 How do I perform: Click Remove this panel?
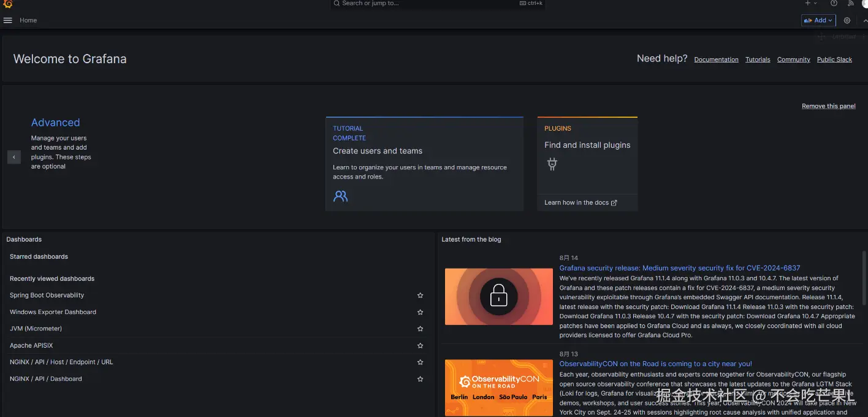(x=828, y=106)
